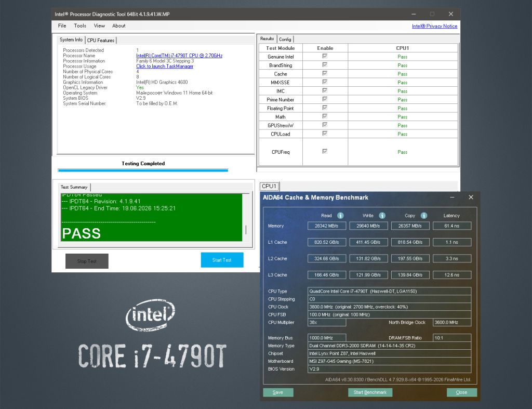This screenshot has width=532, height=409.
Task: Toggle the Genuine Intel test checkbox
Action: coord(325,56)
